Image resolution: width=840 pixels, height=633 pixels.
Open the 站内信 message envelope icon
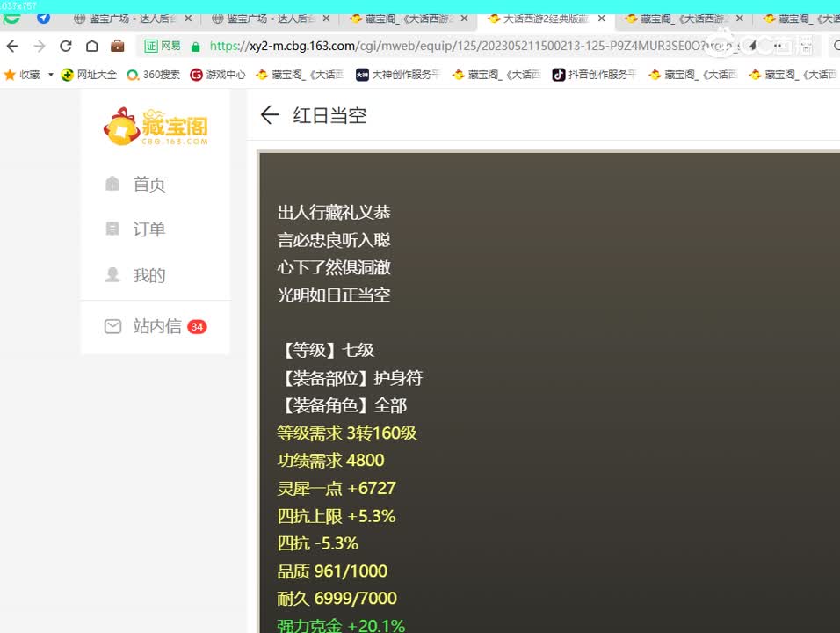[112, 325]
